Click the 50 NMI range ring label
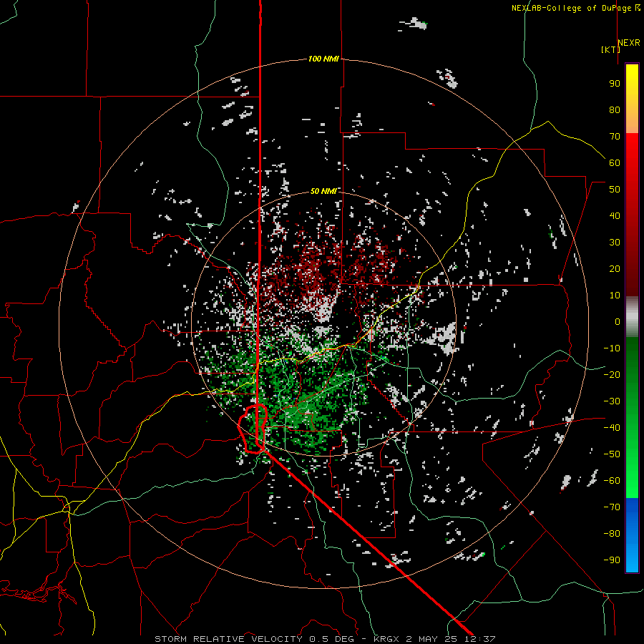This screenshot has width=644, height=644. tap(323, 191)
